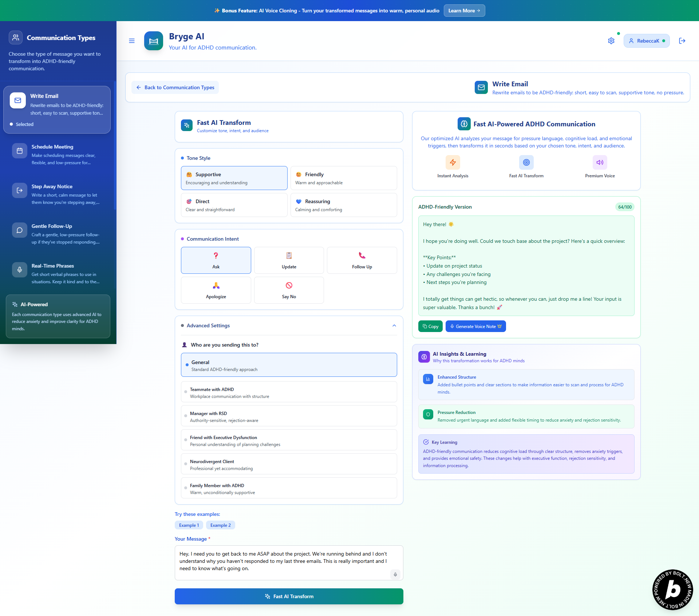
Task: Open Schedule Meeting communication type
Action: tap(57, 154)
